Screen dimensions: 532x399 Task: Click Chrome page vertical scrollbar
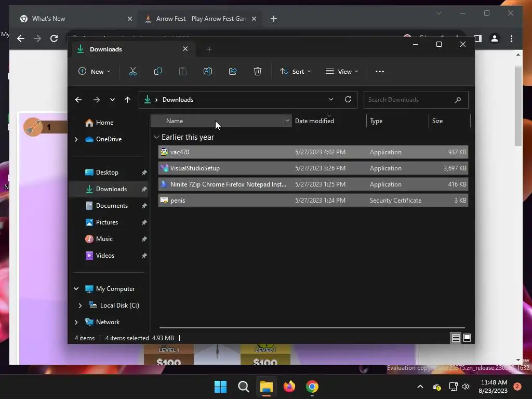pos(518,106)
